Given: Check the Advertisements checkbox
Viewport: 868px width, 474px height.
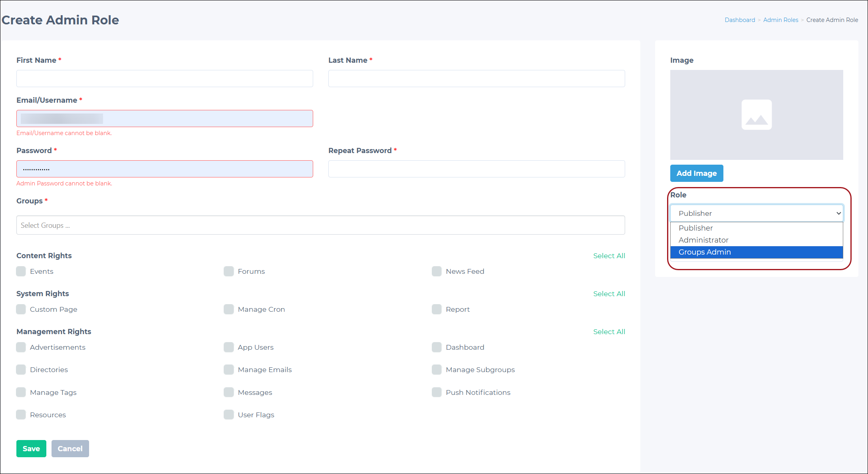Looking at the screenshot, I should (21, 347).
